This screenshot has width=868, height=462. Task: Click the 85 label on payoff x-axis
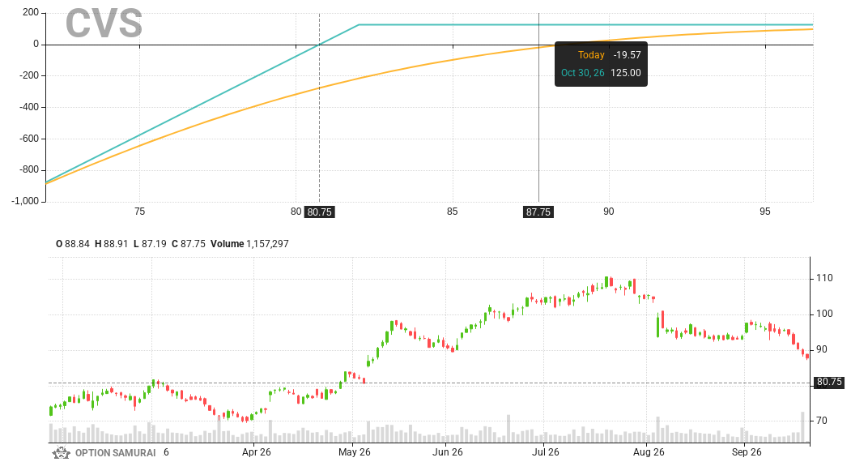(x=453, y=212)
